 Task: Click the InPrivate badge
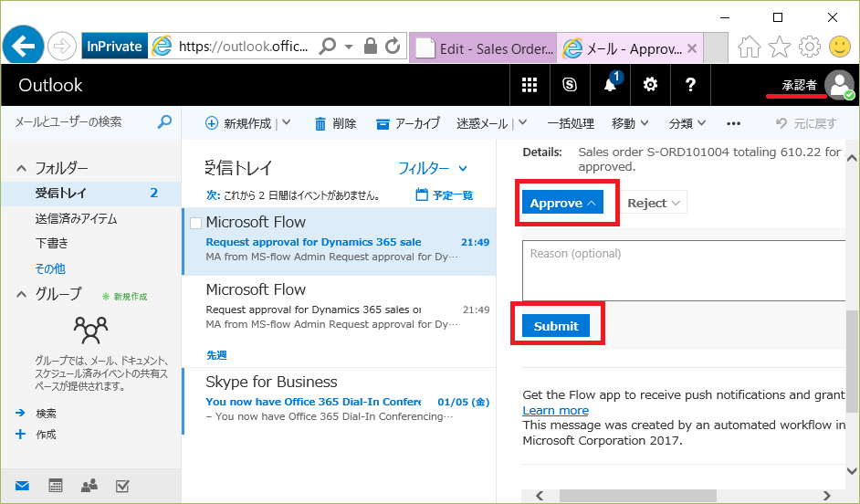(115, 47)
